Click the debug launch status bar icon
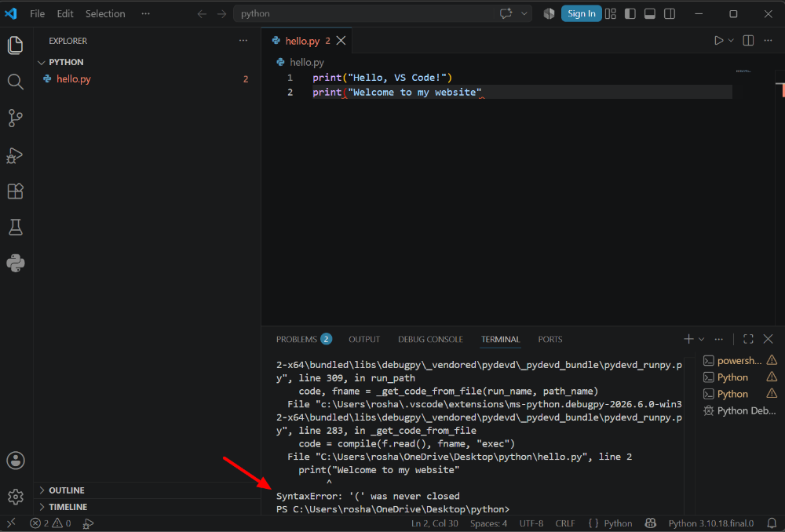 tap(88, 523)
